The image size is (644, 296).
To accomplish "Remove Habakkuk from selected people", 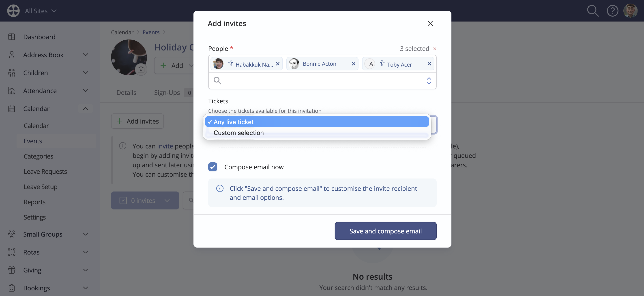I will click(x=277, y=64).
